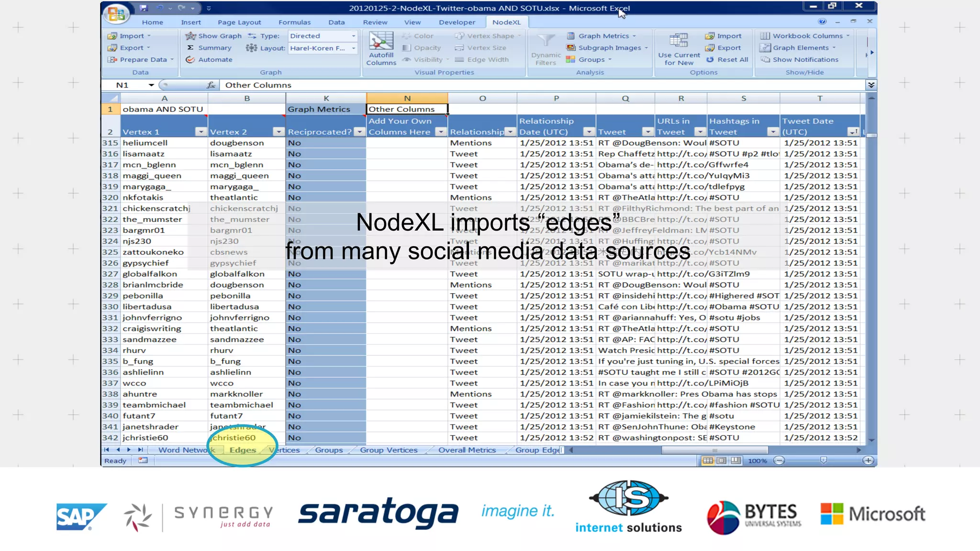
Task: Open Graph Elements
Action: [x=798, y=48]
